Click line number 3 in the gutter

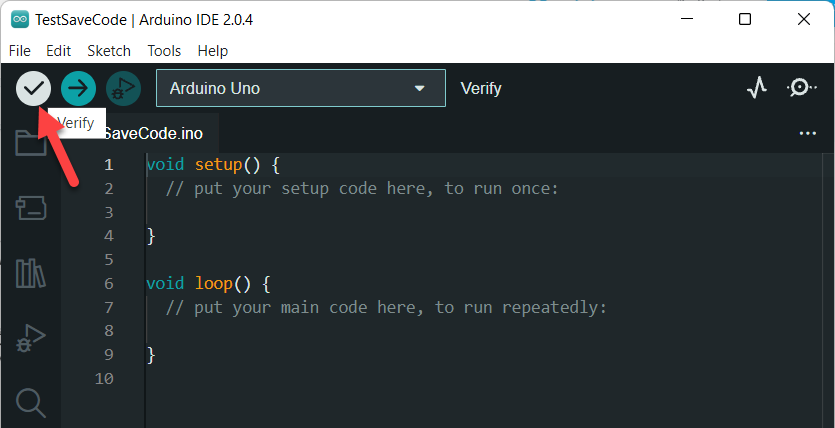[109, 212]
